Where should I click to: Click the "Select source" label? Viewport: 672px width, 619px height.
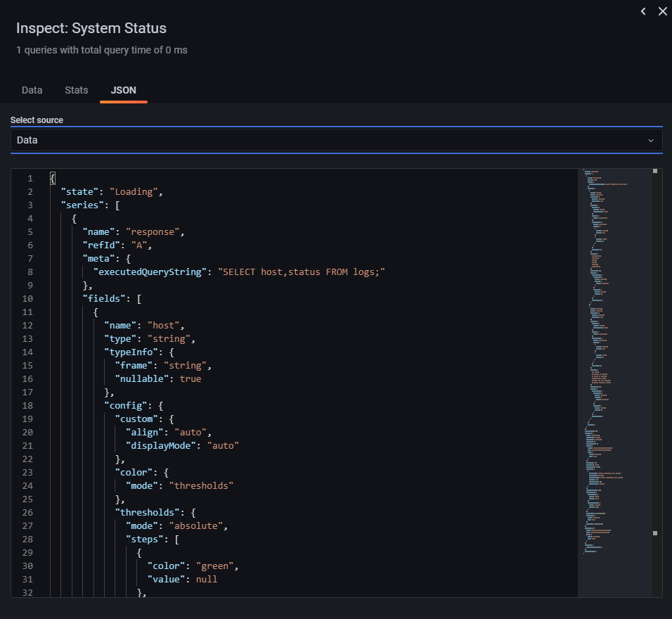point(37,120)
